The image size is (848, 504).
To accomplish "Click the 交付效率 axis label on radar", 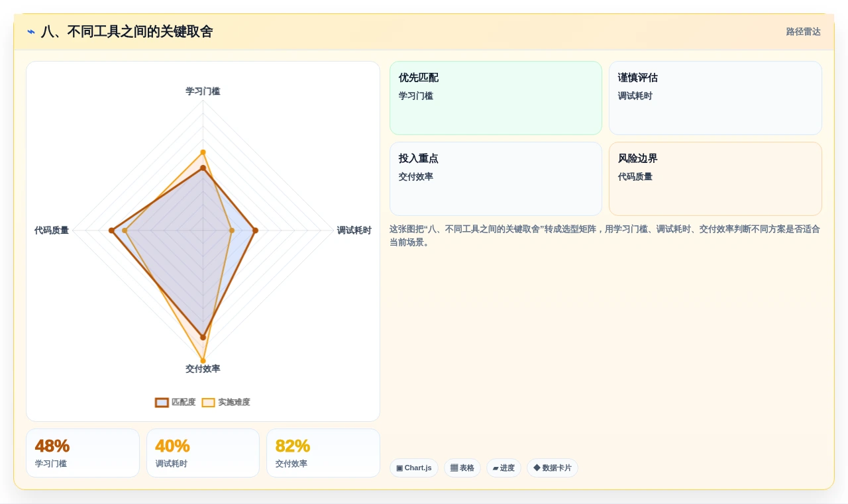I will [x=203, y=369].
